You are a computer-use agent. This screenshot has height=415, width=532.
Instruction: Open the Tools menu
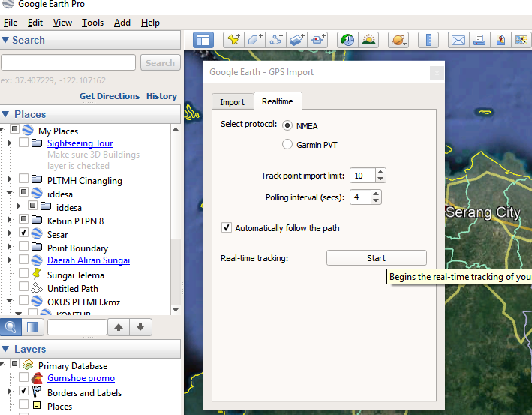tap(92, 23)
